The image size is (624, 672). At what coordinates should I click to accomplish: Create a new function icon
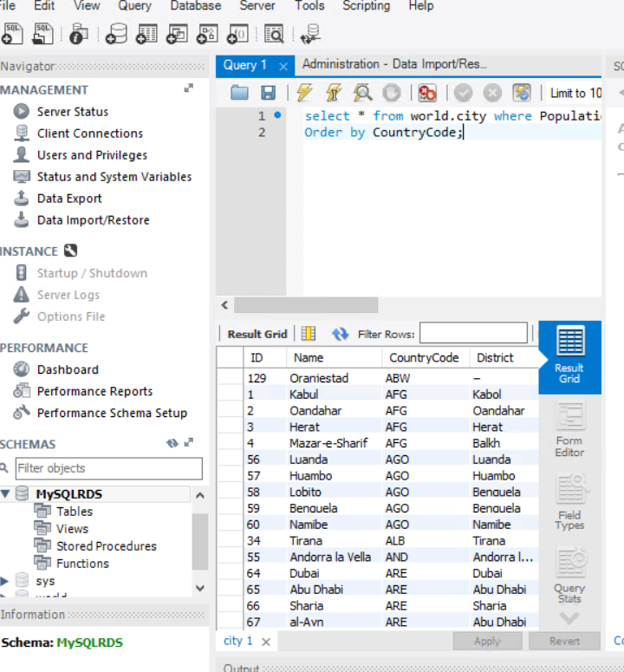coord(237,34)
